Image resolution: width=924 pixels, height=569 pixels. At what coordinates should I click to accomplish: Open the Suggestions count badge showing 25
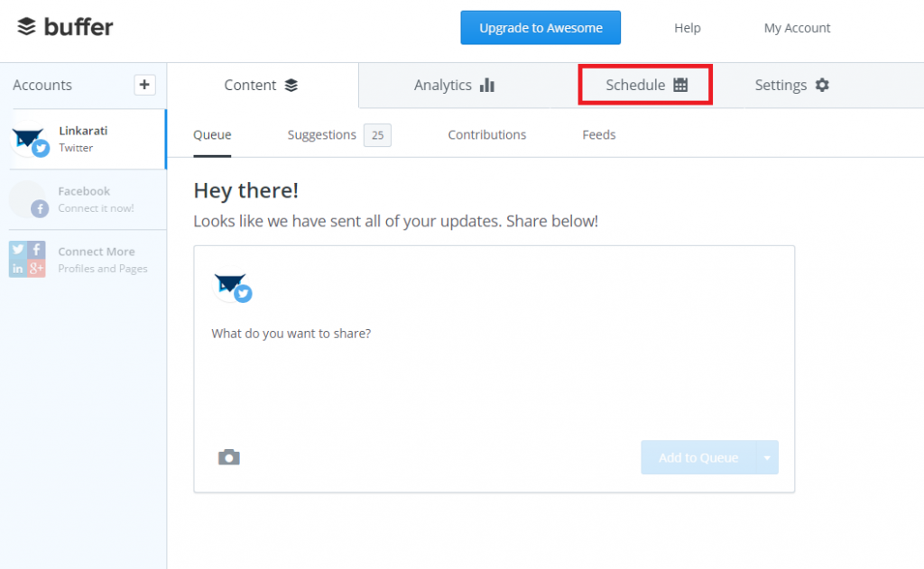(377, 135)
